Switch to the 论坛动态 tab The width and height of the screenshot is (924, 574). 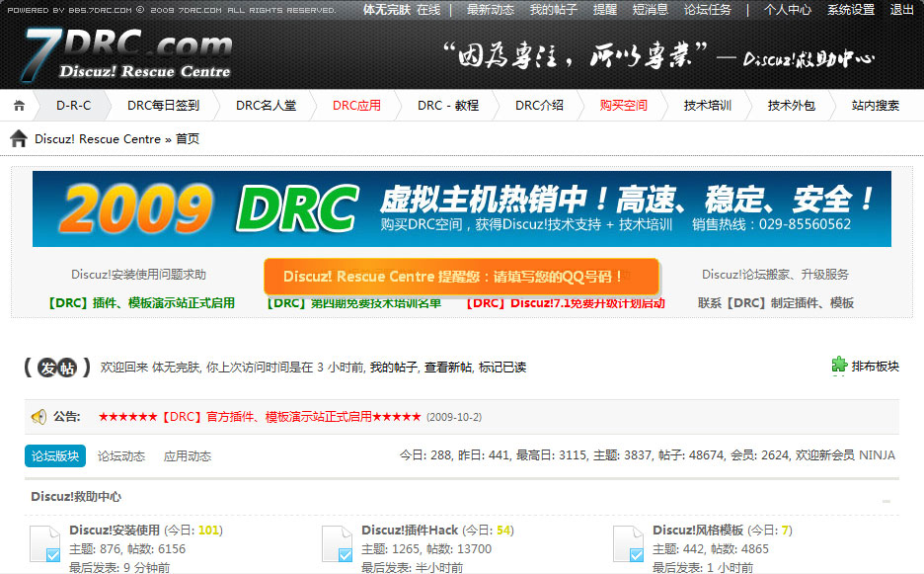121,456
